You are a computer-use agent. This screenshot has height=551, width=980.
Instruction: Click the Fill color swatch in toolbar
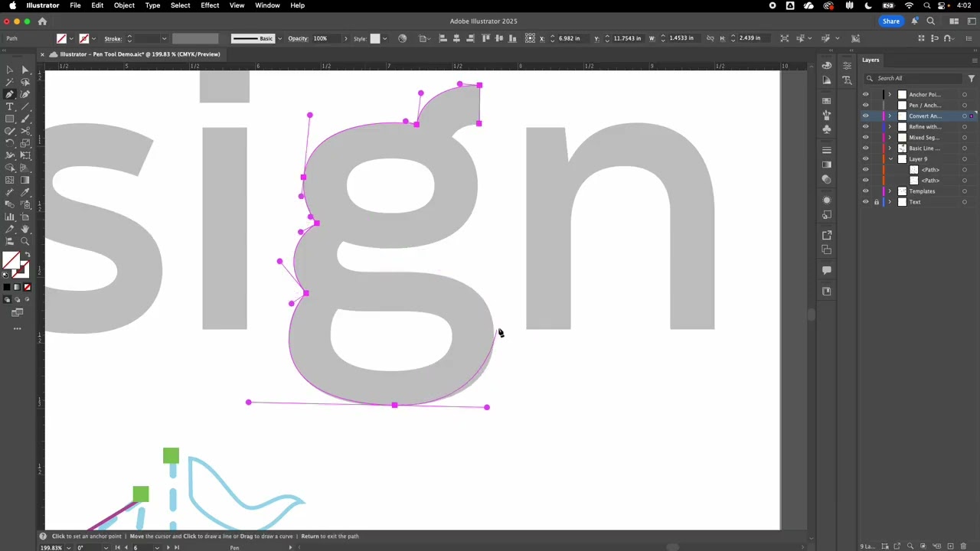11,260
